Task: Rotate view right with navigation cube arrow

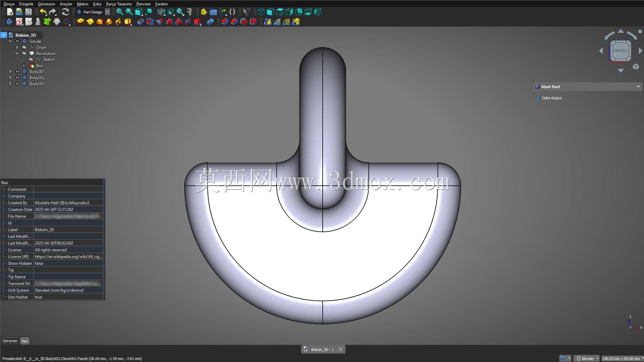Action: coord(640,51)
